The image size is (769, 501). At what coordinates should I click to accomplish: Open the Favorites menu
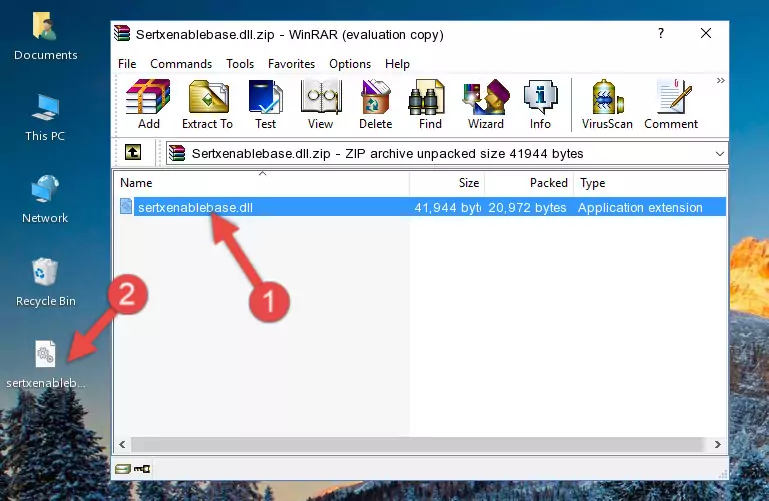tap(291, 64)
